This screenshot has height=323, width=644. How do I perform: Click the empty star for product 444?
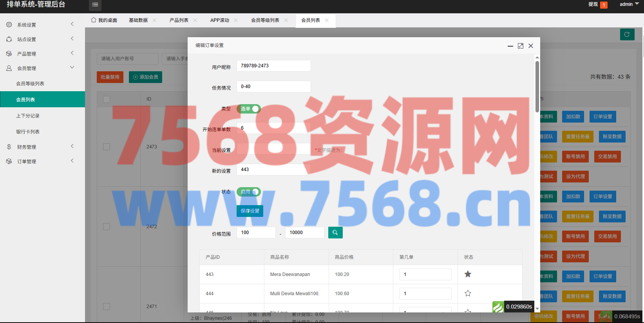tap(468, 293)
